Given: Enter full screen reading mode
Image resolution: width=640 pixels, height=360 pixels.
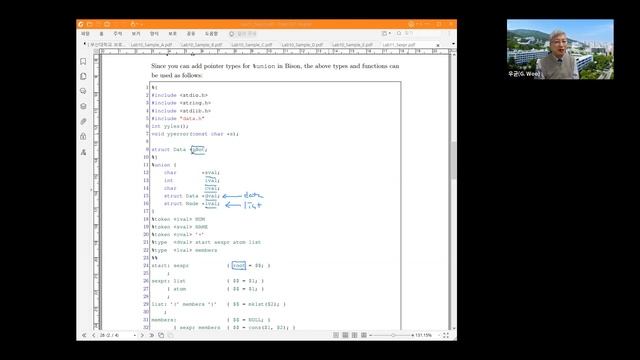Looking at the screenshot, I should point(446,335).
